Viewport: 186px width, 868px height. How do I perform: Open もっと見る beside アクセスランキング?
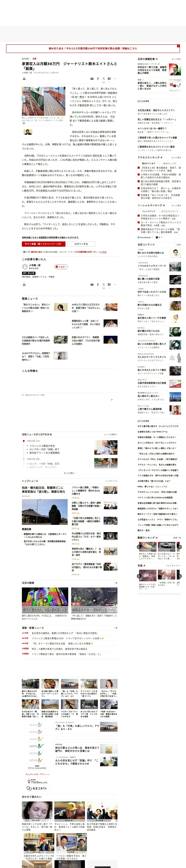pos(176,158)
